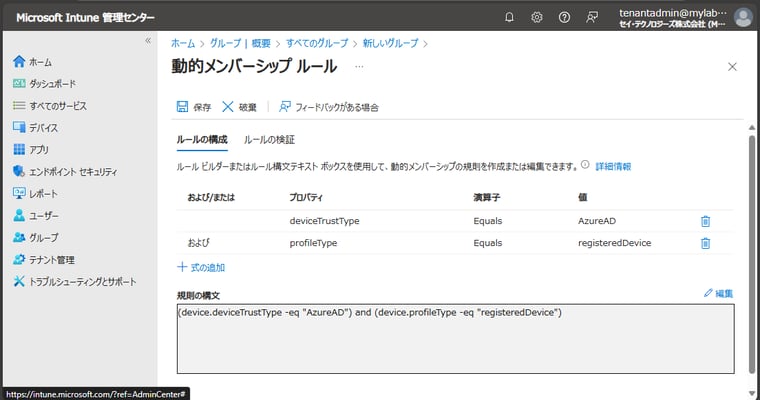Click scrollbar up arrow
This screenshot has width=760, height=400.
(752, 128)
